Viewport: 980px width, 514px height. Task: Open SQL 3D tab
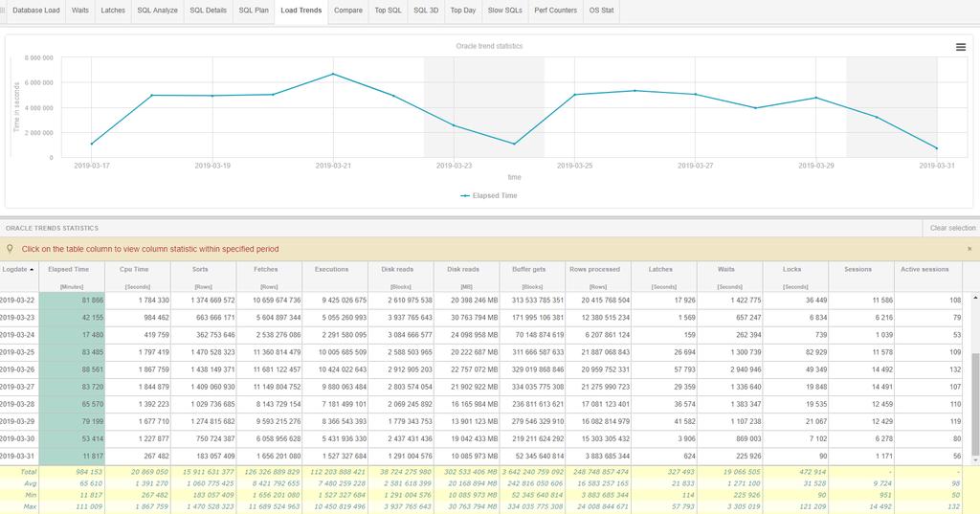(426, 11)
